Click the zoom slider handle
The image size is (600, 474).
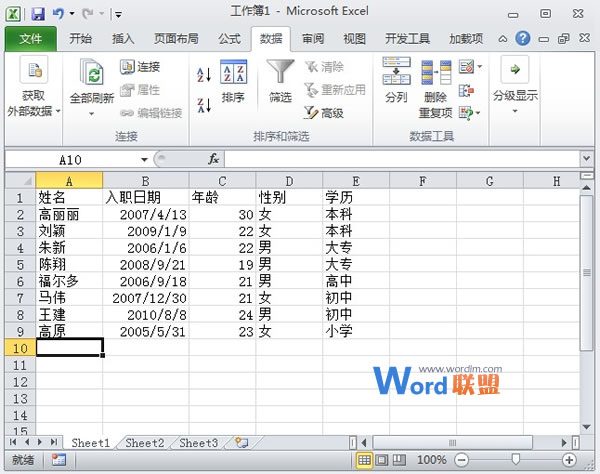pos(516,460)
